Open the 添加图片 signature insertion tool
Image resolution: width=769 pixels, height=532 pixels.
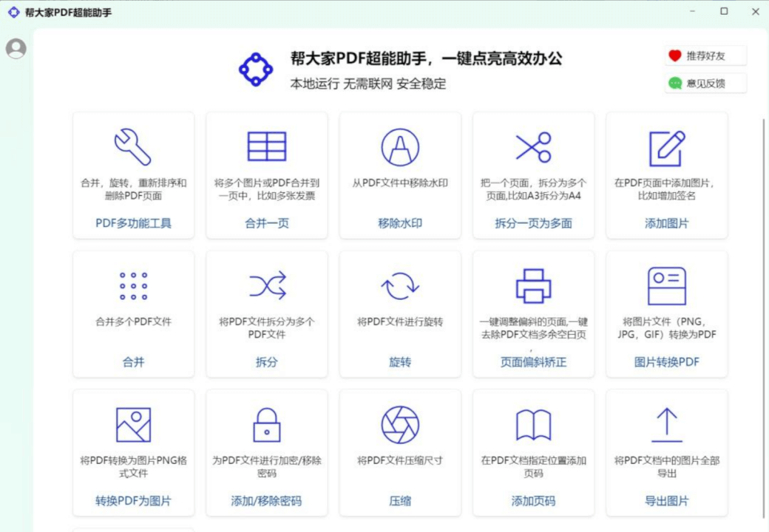[x=666, y=175]
